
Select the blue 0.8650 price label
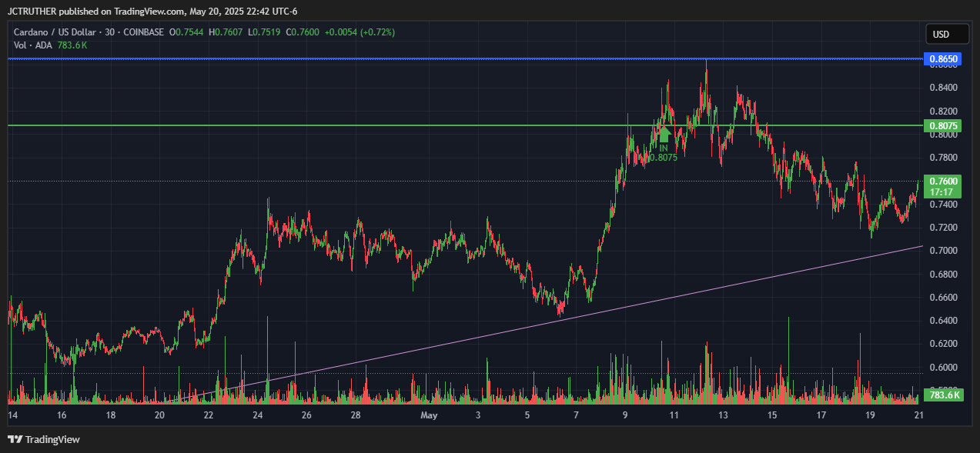943,58
